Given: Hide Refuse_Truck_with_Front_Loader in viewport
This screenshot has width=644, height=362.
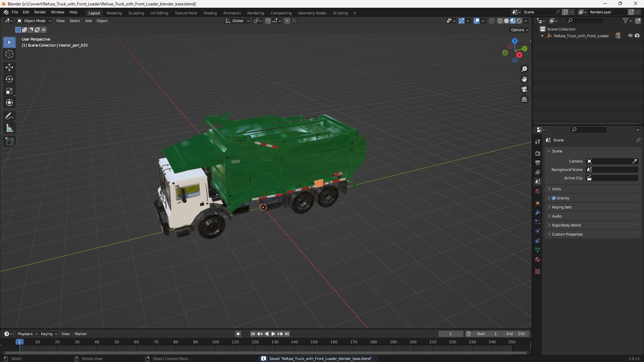Looking at the screenshot, I should click(630, 36).
